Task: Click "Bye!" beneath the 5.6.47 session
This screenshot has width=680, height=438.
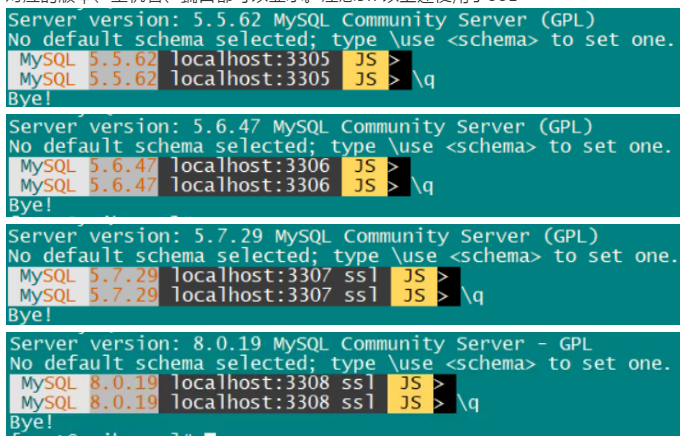Action: [x=30, y=205]
